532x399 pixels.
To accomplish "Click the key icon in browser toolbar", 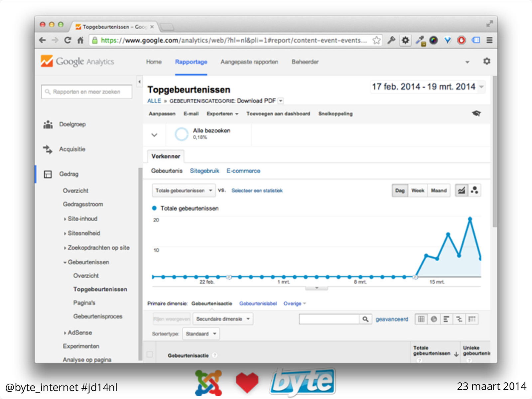I will [391, 40].
